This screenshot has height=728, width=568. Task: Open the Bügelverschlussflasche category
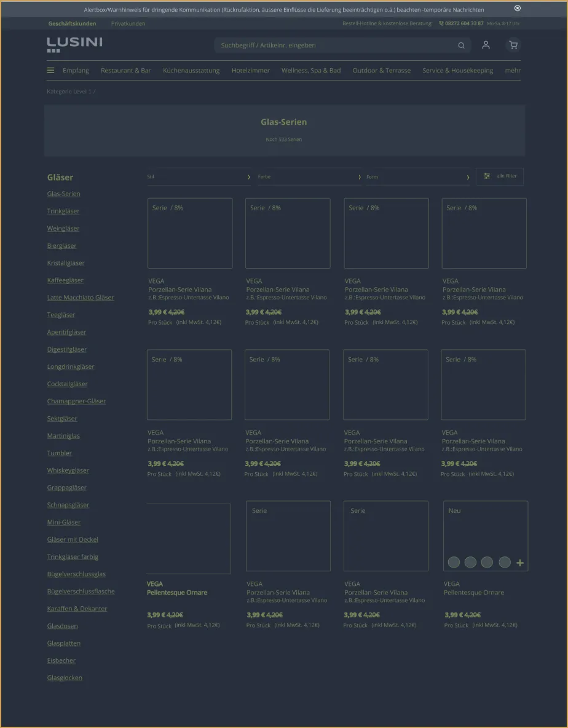[x=81, y=591]
